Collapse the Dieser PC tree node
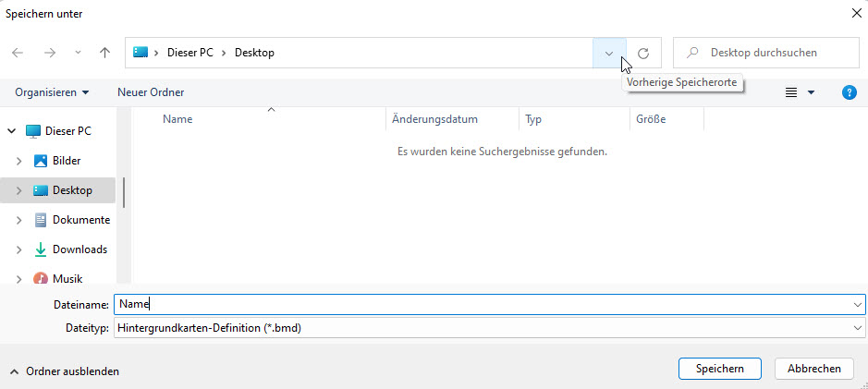Viewport: 868px width, 389px height. pos(11,131)
